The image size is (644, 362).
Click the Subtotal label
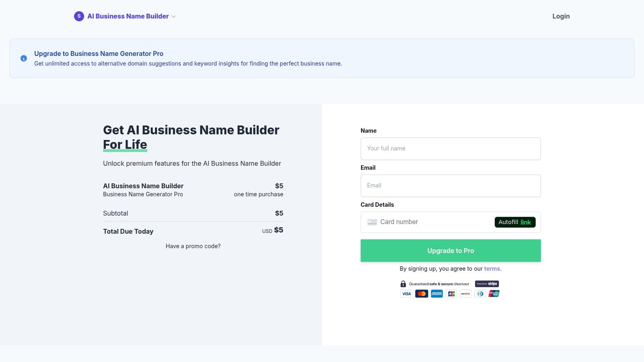(116, 213)
